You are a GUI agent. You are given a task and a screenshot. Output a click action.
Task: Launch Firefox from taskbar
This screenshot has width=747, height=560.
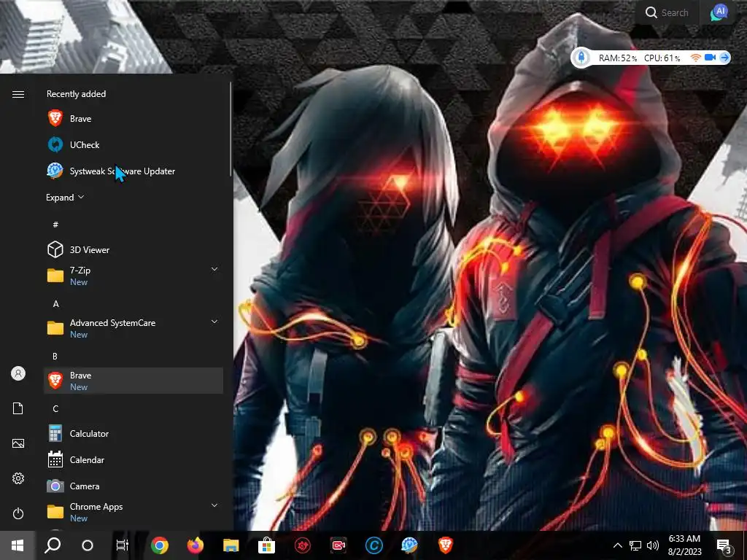click(x=196, y=545)
